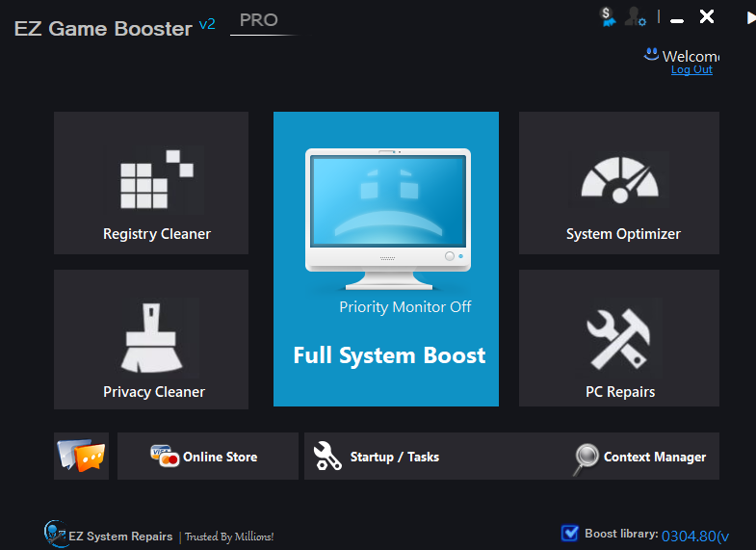The image size is (756, 550).
Task: Start Full System Boost
Action: [x=389, y=355]
